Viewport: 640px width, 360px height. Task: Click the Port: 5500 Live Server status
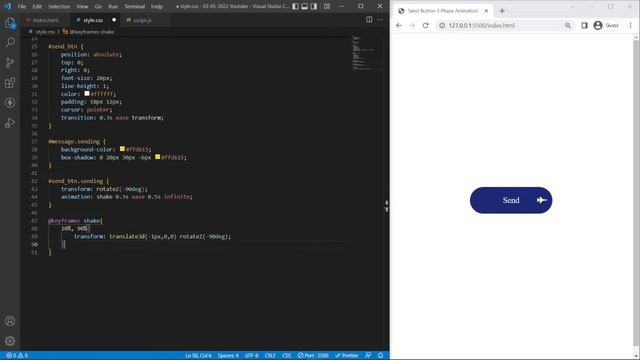click(313, 356)
